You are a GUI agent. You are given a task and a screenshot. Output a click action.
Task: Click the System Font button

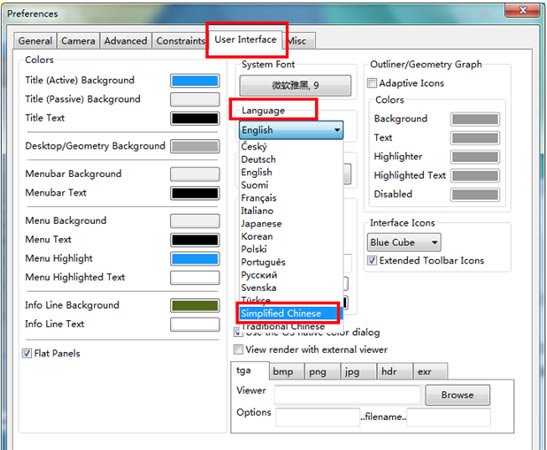[x=295, y=85]
